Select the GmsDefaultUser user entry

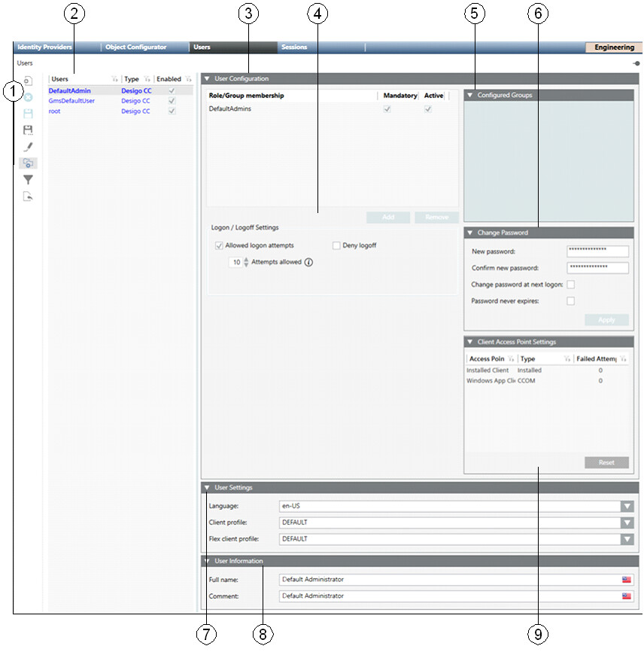pyautogui.click(x=71, y=101)
